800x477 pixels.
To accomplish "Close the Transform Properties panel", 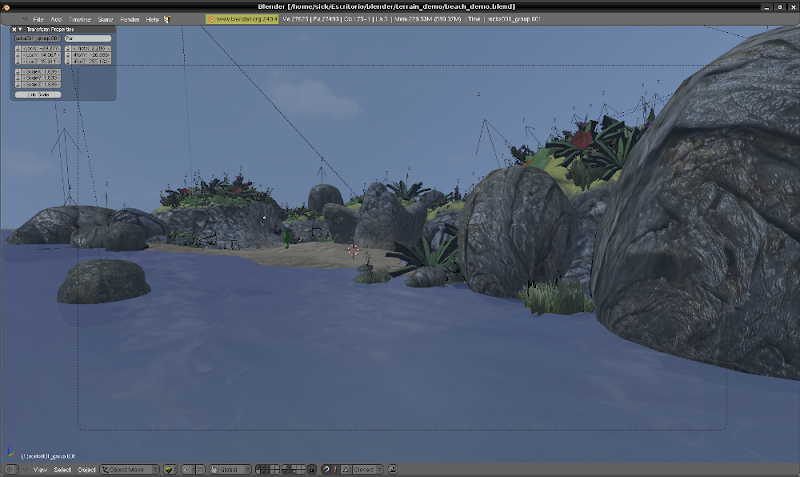I will coord(15,29).
